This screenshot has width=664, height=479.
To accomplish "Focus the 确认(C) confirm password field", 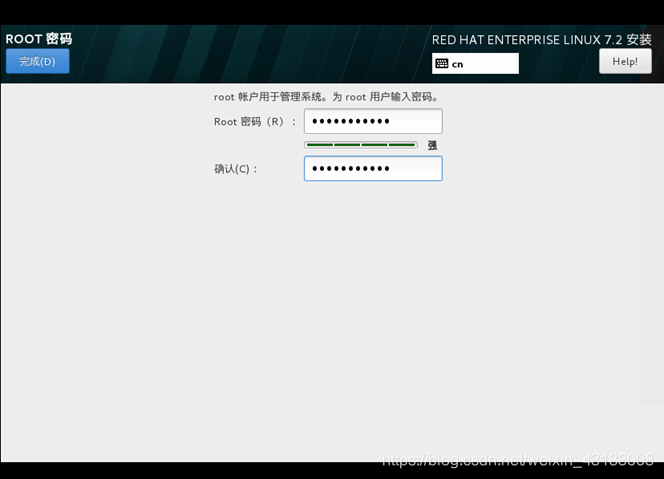I will pyautogui.click(x=373, y=169).
